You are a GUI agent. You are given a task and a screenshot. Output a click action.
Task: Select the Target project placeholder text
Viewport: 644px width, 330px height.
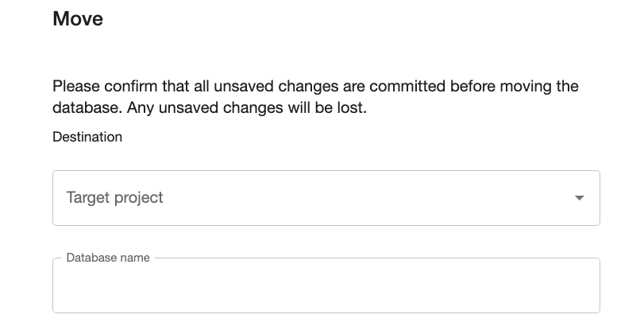tap(115, 198)
